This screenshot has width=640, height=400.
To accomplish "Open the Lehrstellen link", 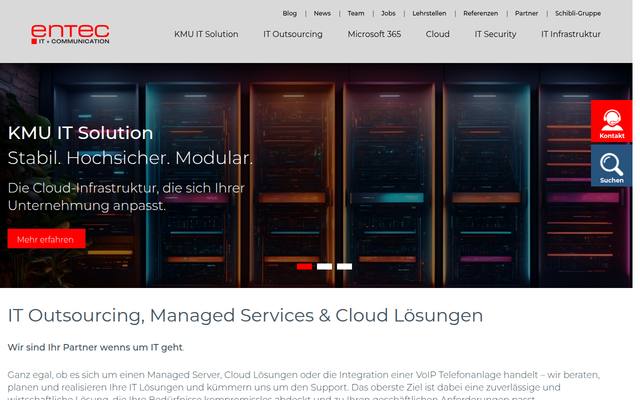I will (429, 13).
